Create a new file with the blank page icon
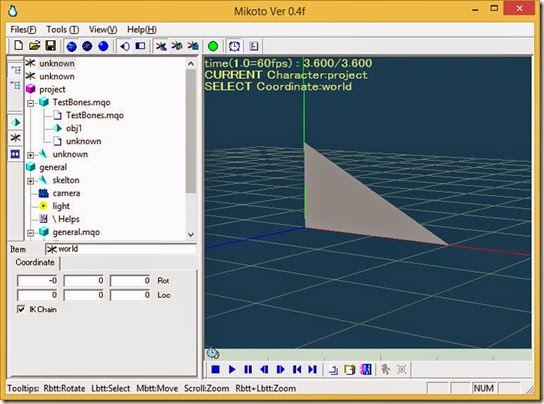Image resolution: width=544 pixels, height=404 pixels. coord(18,46)
